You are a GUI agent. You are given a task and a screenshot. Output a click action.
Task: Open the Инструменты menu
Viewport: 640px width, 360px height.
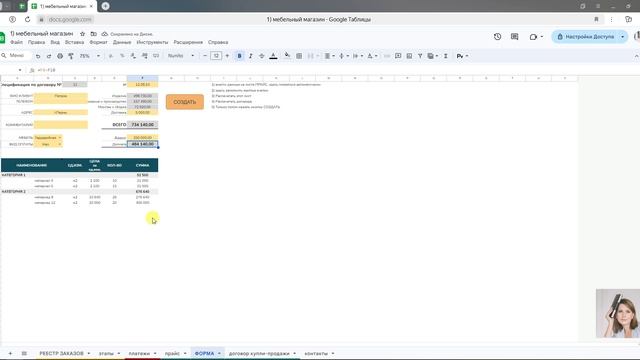[x=152, y=42]
